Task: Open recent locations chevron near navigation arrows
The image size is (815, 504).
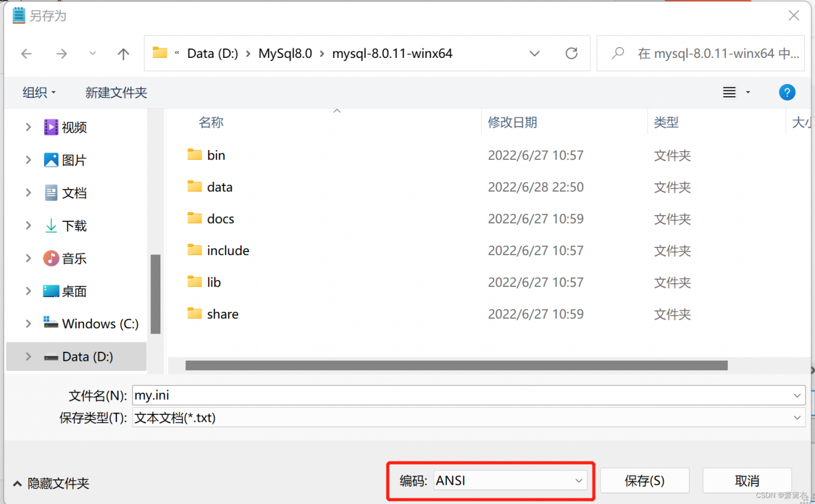Action: pos(93,54)
